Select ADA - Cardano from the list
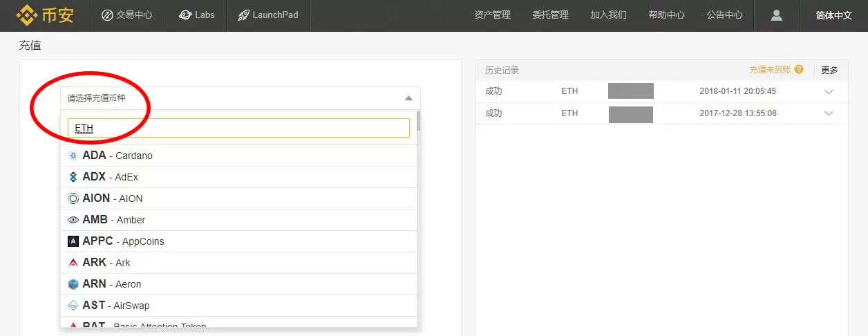868x336 pixels. click(238, 156)
